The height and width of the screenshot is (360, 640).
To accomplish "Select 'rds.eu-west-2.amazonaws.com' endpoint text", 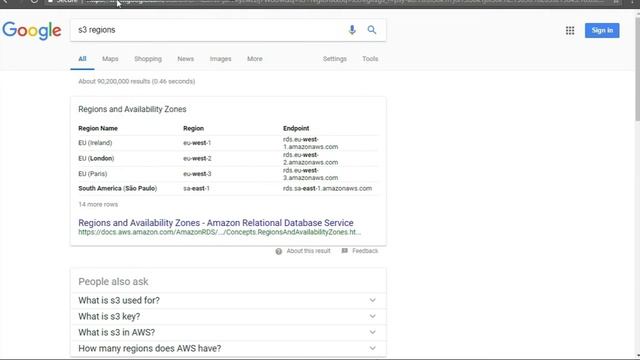I will [310, 158].
